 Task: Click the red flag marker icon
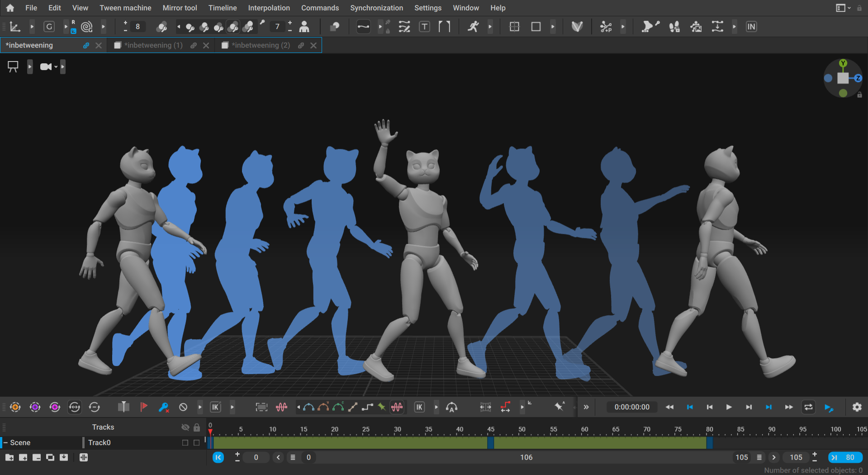tap(144, 407)
